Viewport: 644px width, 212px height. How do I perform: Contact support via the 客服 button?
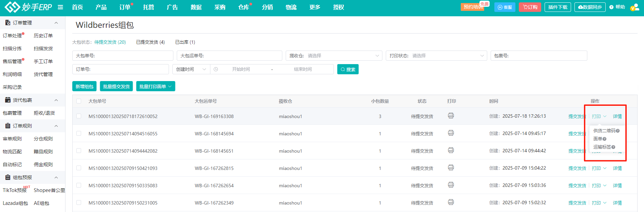coord(505,7)
